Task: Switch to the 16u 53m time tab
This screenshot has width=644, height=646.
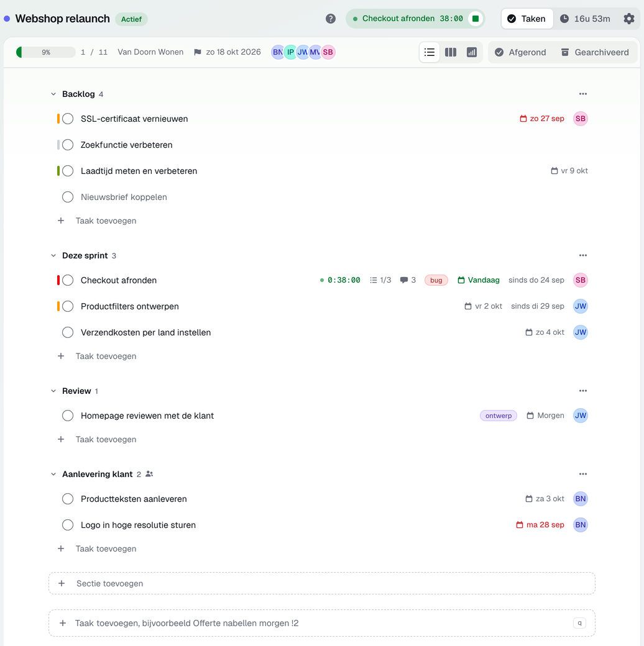Action: (x=585, y=19)
